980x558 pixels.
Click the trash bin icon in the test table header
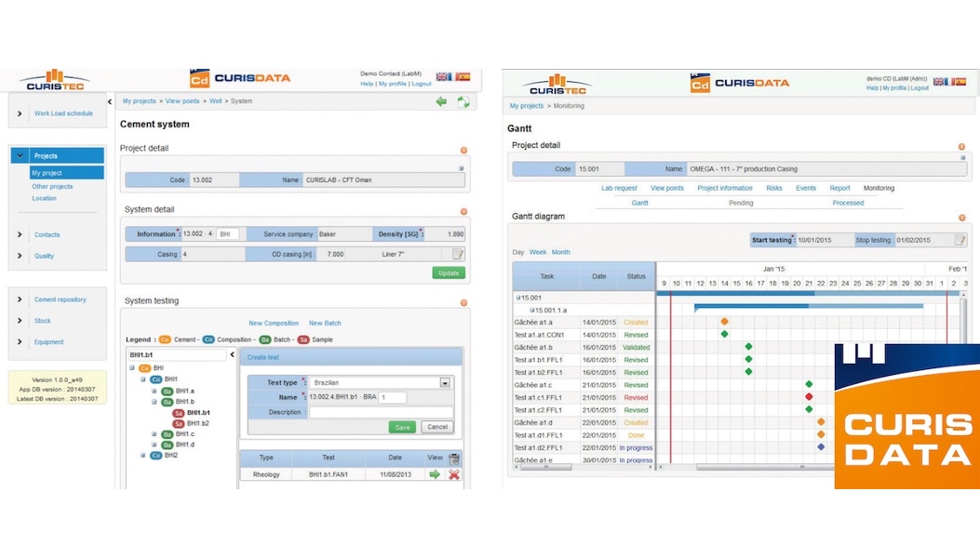pyautogui.click(x=454, y=458)
